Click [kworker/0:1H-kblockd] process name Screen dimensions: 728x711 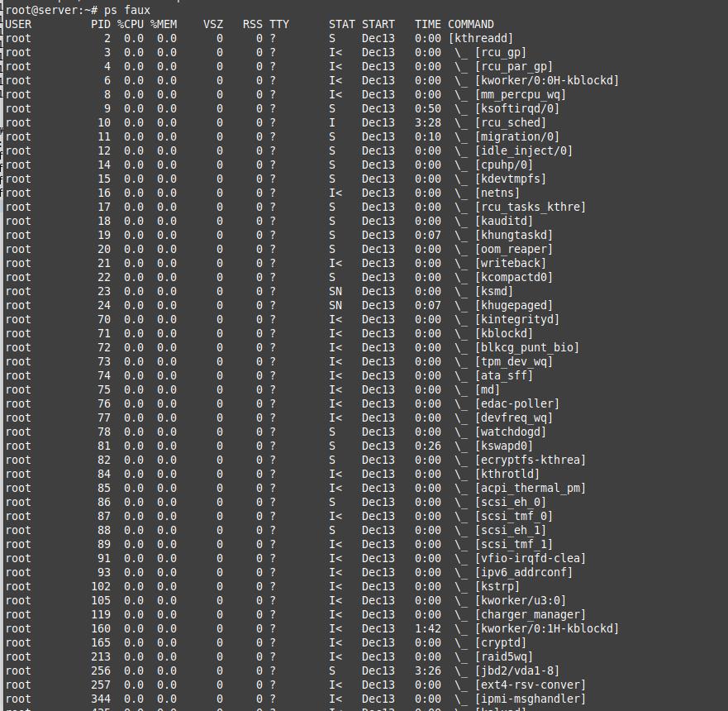[x=546, y=628]
